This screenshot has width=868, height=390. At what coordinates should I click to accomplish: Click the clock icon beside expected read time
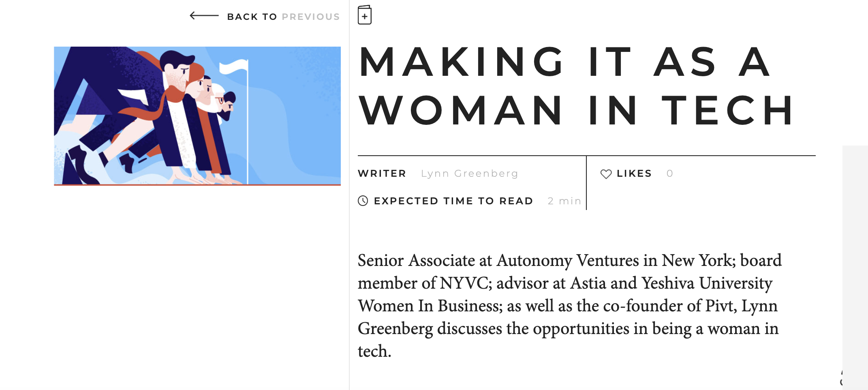[363, 201]
